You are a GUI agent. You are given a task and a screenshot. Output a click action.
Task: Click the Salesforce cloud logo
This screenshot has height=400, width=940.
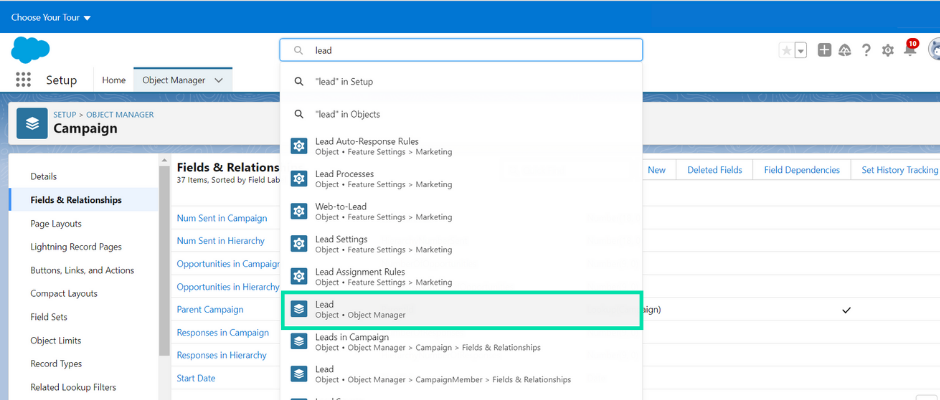click(30, 50)
